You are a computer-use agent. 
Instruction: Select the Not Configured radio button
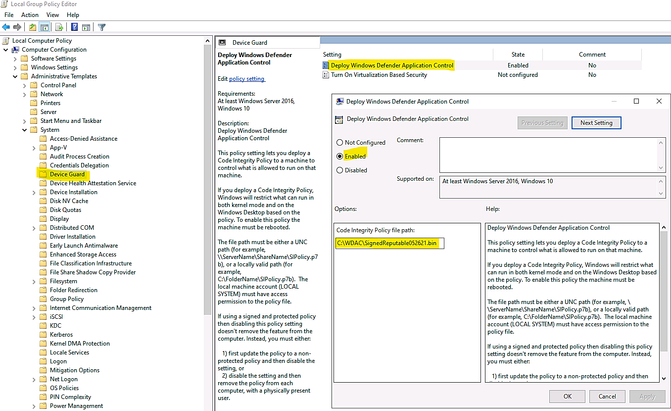340,143
